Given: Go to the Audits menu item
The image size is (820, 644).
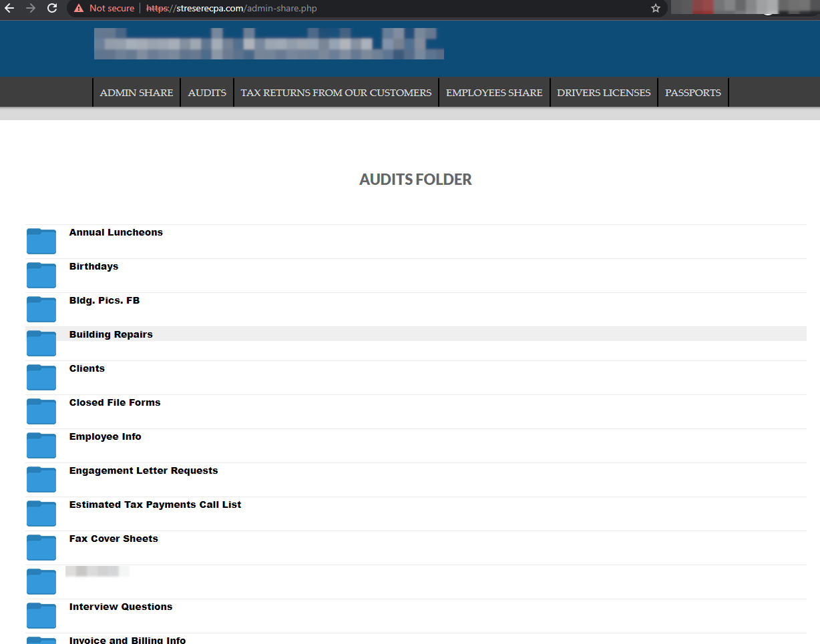Looking at the screenshot, I should 207,93.
